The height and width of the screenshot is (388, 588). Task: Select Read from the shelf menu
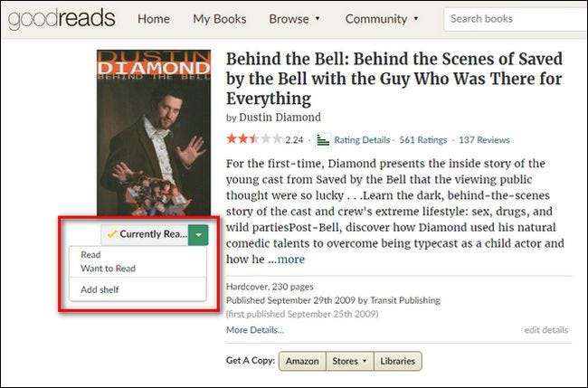pyautogui.click(x=90, y=255)
